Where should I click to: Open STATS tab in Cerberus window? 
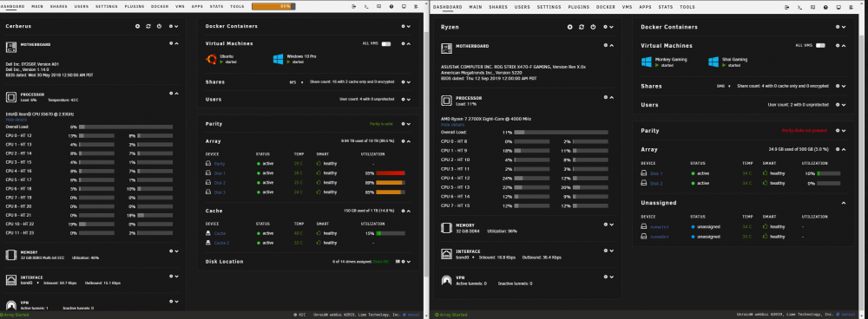click(x=216, y=7)
